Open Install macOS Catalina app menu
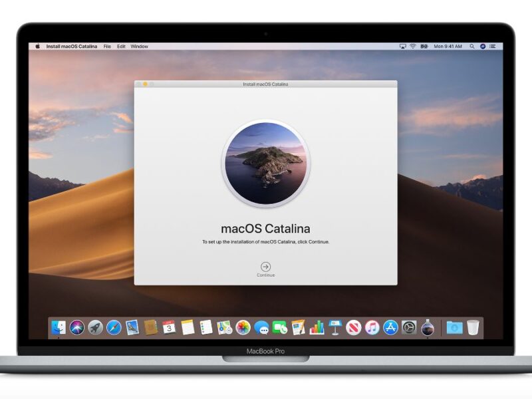The image size is (532, 399). point(72,47)
